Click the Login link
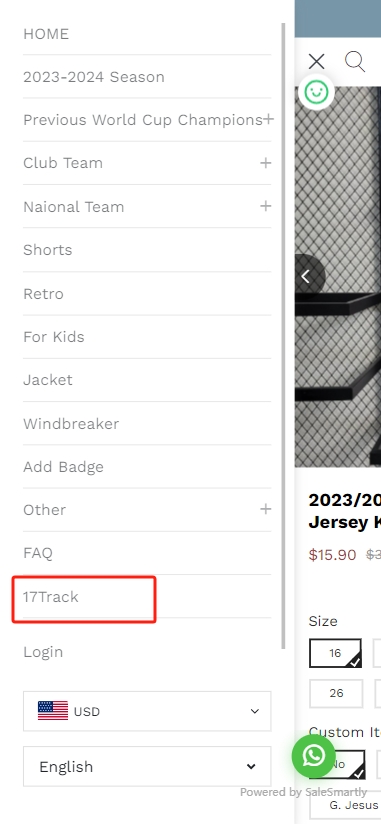381x824 pixels. pyautogui.click(x=43, y=652)
